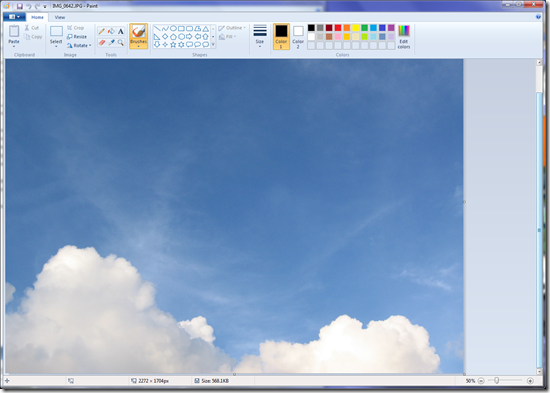The height and width of the screenshot is (393, 550).
Task: Select the Color 2 box
Action: coord(298,36)
